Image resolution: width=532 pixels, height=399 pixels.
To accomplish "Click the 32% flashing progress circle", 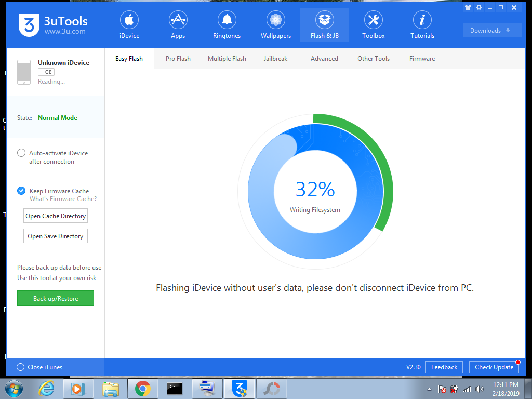I will 315,192.
